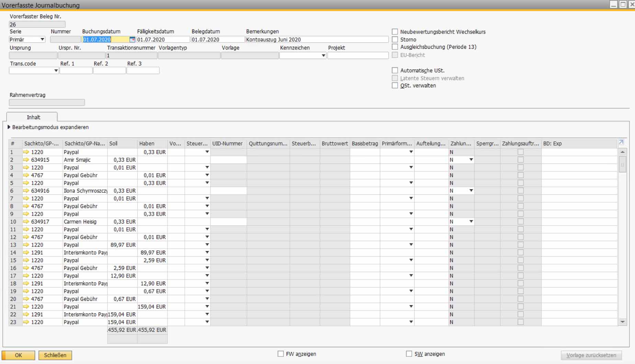This screenshot has height=364, width=635.
Task: Click into the Ref. 1 field
Action: pos(76,71)
